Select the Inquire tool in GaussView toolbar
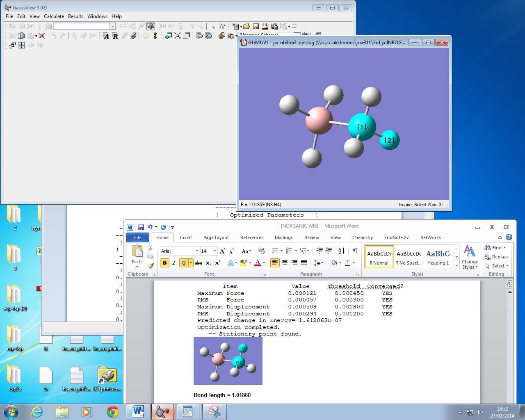Viewport: 525px width, 420px height. 151,26
